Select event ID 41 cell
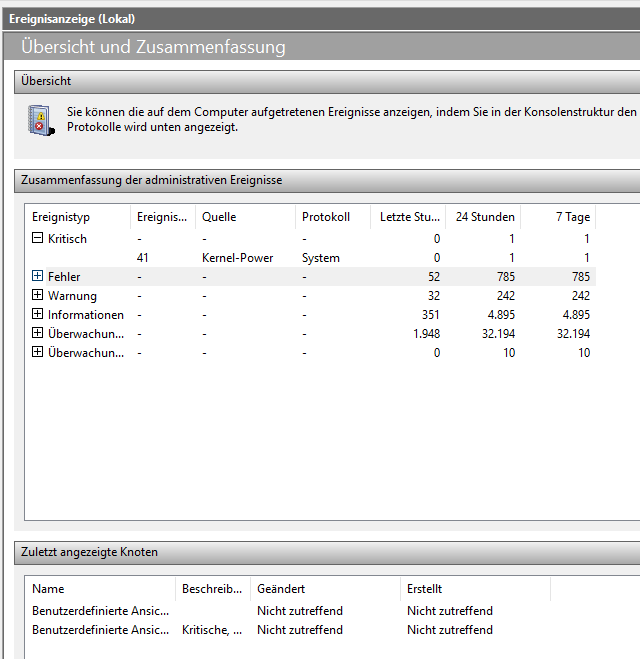640x659 pixels. click(x=142, y=258)
